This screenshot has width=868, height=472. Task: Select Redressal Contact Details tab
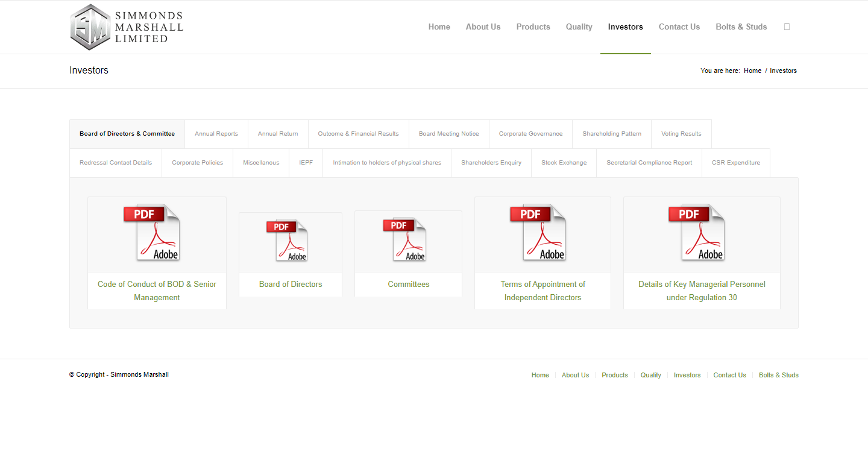point(116,163)
